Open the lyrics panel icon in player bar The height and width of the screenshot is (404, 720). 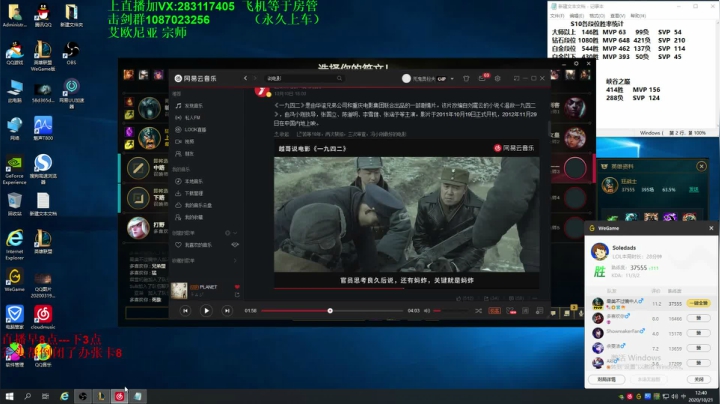pyautogui.click(x=525, y=311)
